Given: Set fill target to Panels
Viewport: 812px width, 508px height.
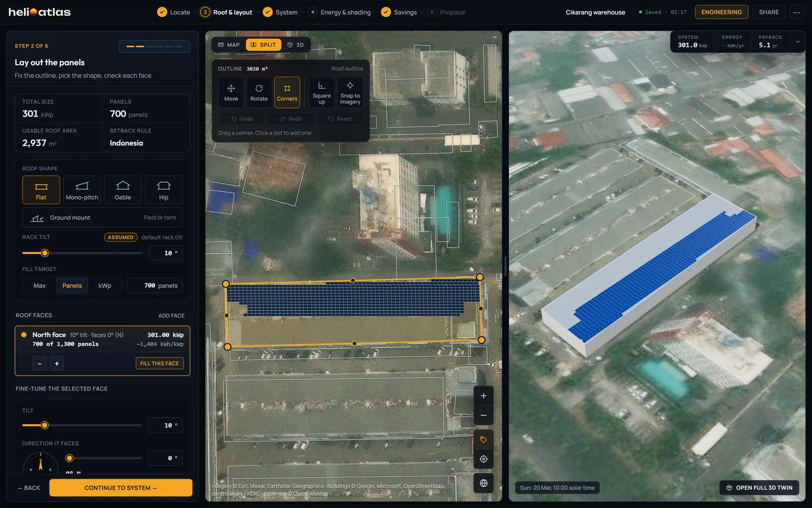Looking at the screenshot, I should pyautogui.click(x=72, y=286).
